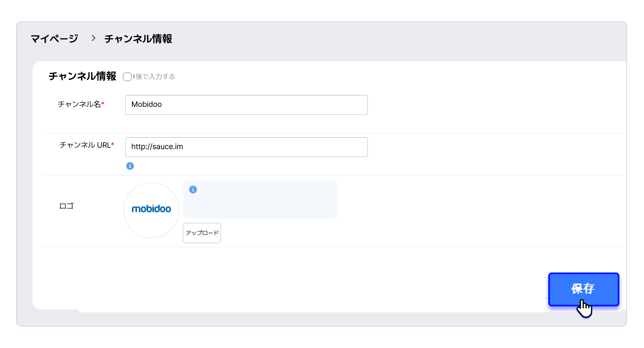Click the orange dot in mobidoo logo
This screenshot has width=644, height=348.
coord(153,206)
